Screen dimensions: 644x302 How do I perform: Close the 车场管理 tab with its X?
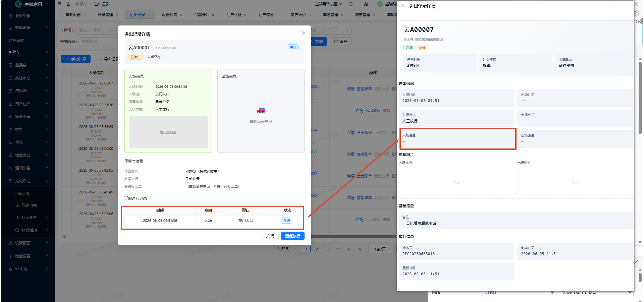(342, 15)
